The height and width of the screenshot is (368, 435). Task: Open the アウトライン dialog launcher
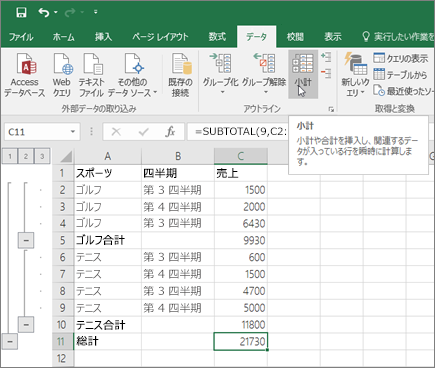pos(331,109)
